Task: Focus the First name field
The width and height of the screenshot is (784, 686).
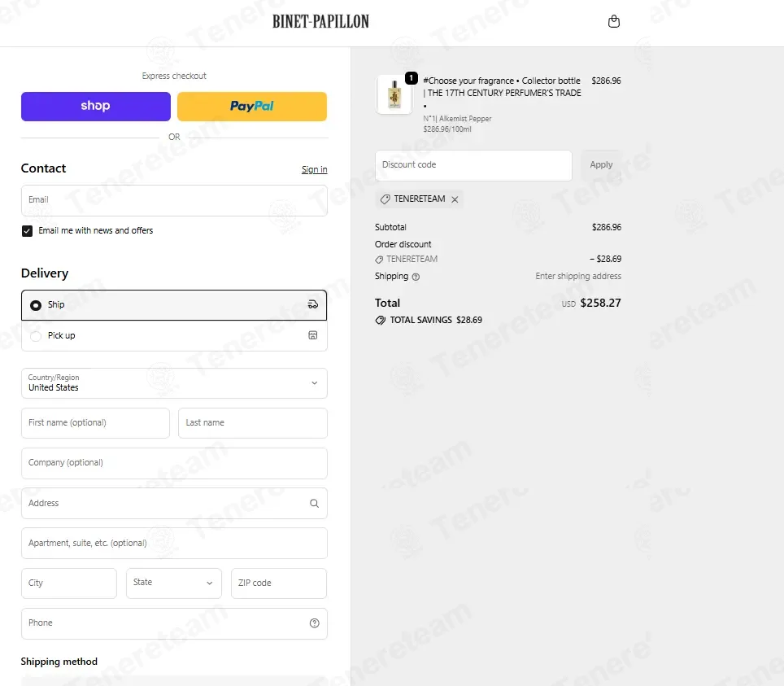Action: [95, 423]
